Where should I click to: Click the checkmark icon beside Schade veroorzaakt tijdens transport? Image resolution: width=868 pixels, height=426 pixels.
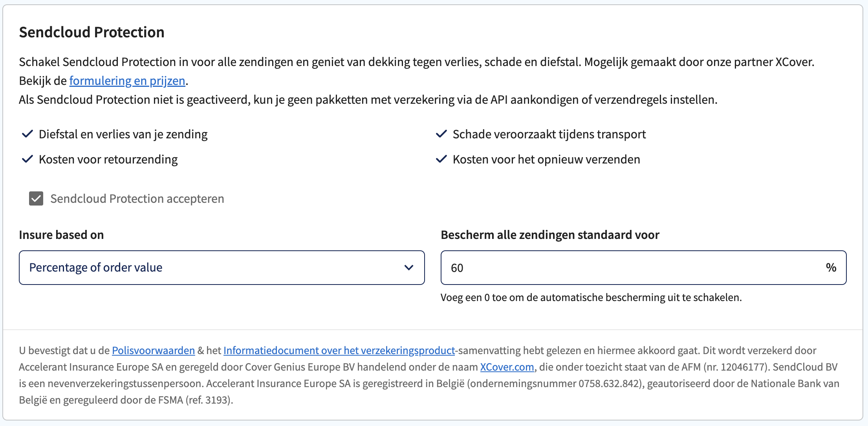tap(441, 134)
